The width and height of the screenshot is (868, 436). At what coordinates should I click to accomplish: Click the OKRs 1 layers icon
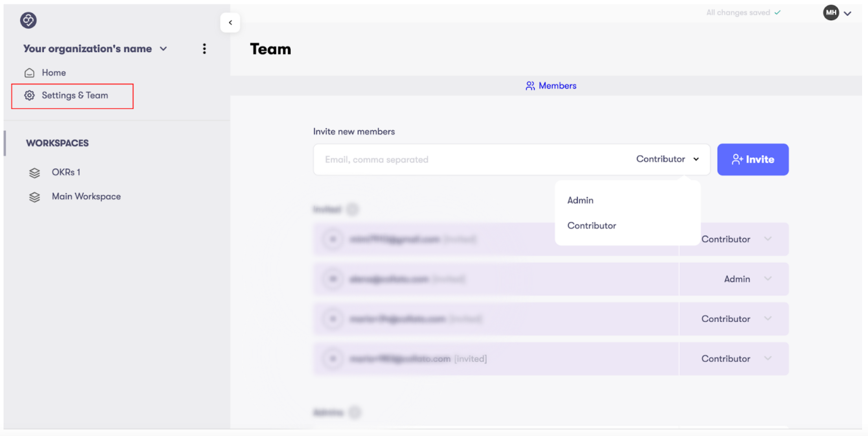click(x=35, y=173)
